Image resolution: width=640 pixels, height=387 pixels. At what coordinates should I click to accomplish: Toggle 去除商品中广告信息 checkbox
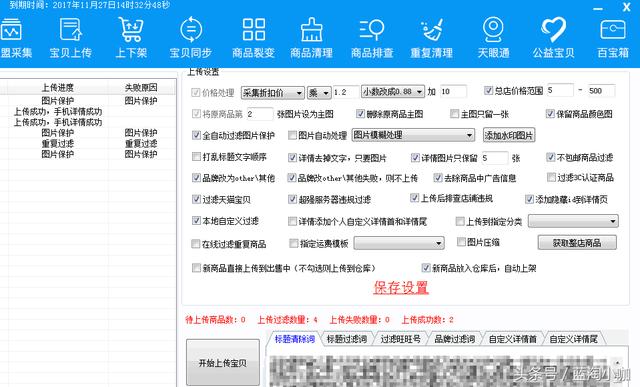tap(438, 178)
